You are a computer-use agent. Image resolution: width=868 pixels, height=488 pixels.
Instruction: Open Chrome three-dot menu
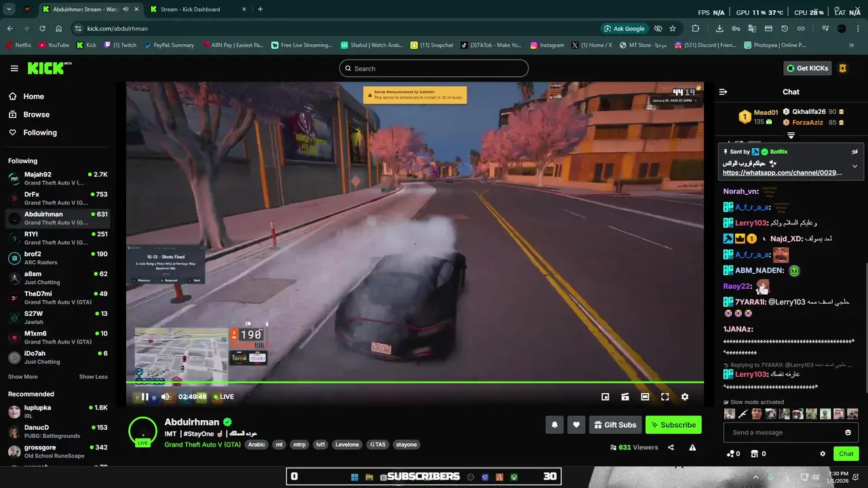pos(858,28)
